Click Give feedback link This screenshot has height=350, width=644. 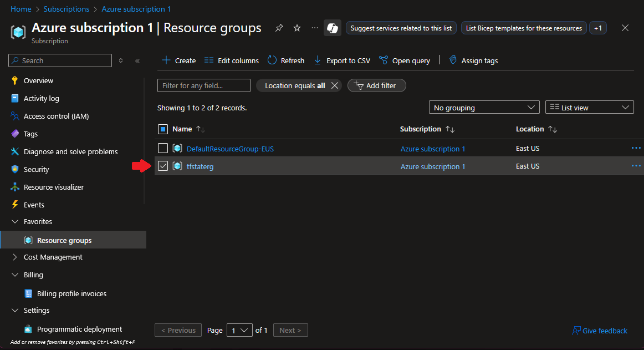(600, 331)
